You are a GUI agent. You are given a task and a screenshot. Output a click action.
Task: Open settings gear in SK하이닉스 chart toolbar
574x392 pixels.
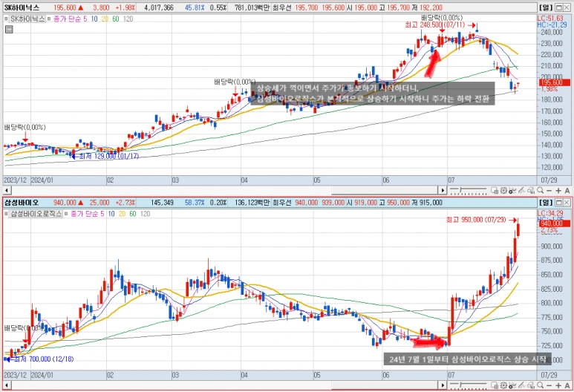click(x=503, y=190)
